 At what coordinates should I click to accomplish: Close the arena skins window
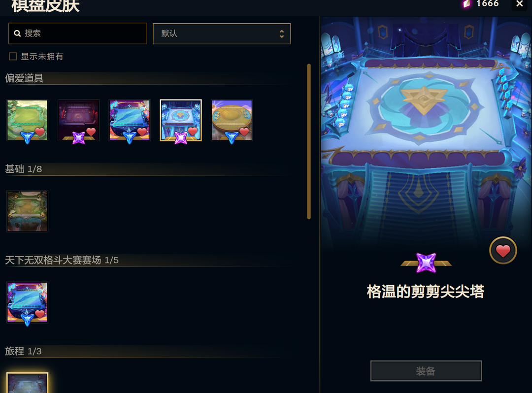520,4
